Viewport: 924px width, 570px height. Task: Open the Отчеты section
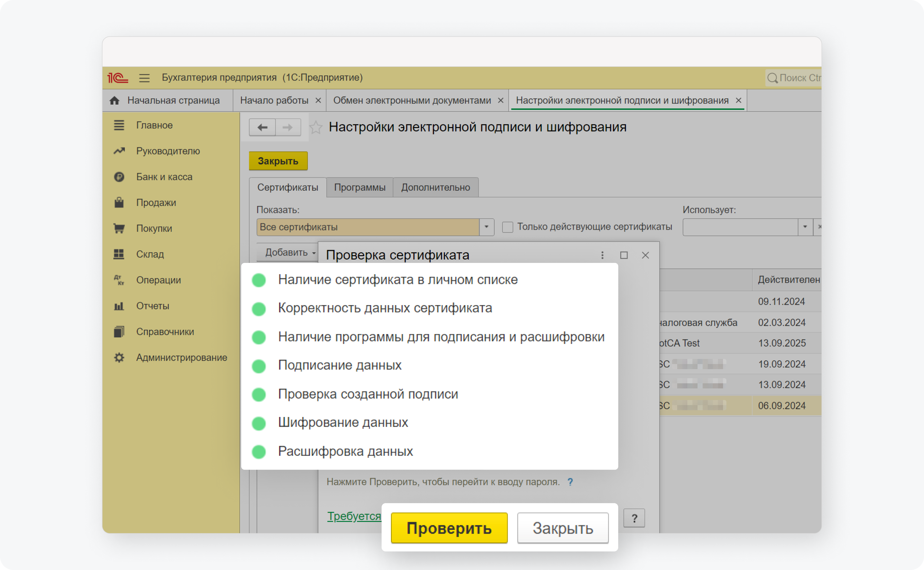(x=153, y=306)
